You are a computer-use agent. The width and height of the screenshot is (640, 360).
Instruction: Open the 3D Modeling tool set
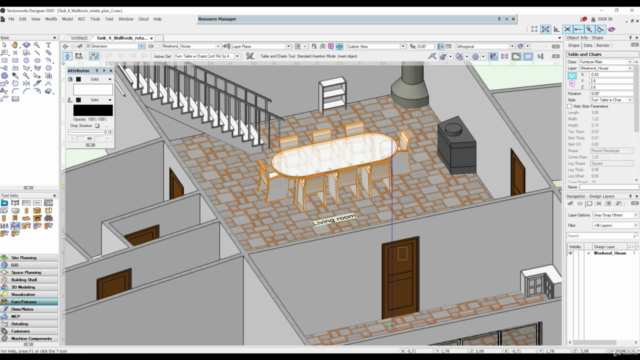pos(29,287)
